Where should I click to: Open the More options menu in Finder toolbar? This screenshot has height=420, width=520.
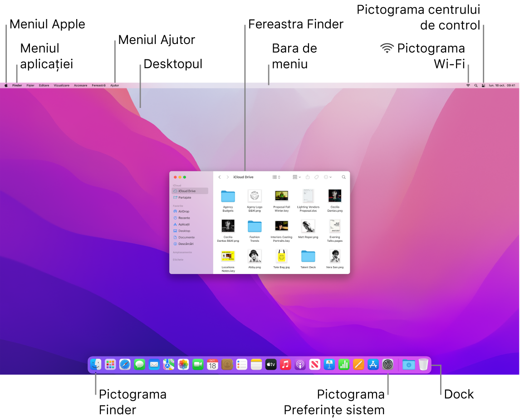pyautogui.click(x=328, y=177)
